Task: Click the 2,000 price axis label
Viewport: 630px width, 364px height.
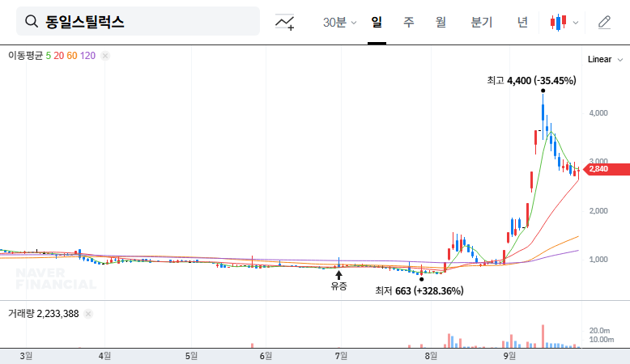Action: 598,211
